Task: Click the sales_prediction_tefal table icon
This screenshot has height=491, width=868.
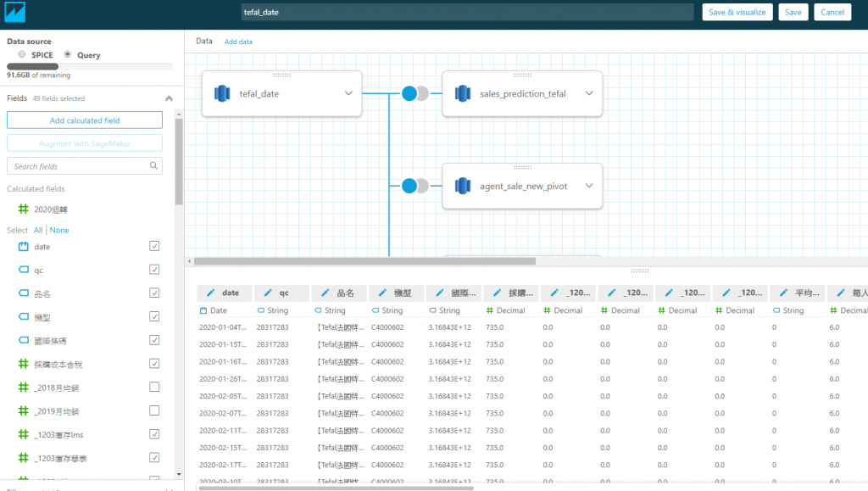Action: (x=463, y=93)
